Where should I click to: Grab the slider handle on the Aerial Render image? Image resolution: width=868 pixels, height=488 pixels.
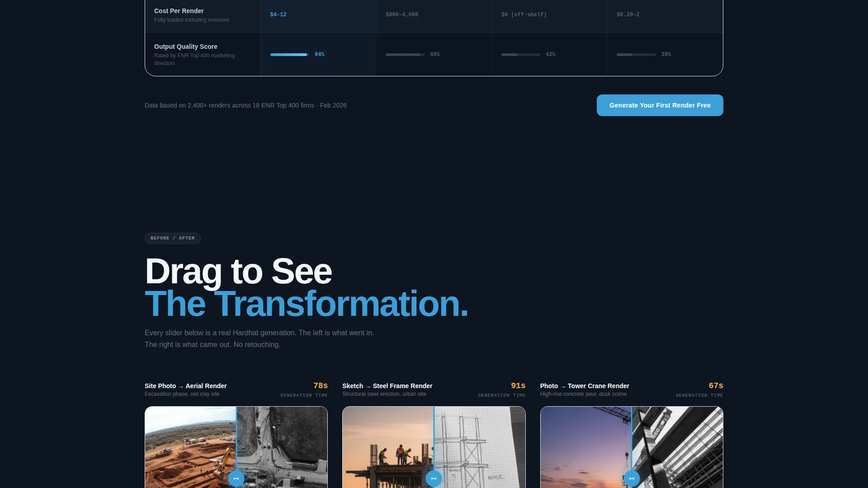pos(236,478)
